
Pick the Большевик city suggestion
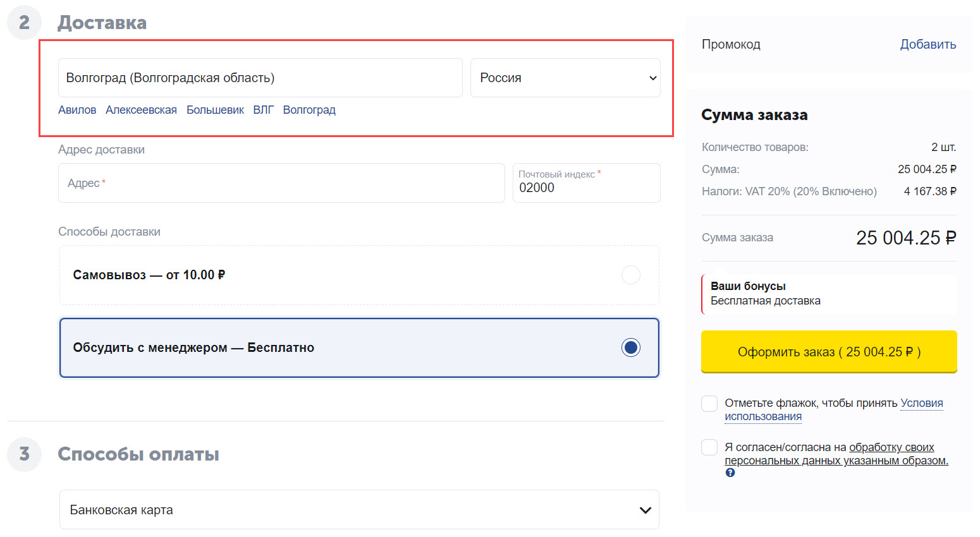click(x=215, y=110)
